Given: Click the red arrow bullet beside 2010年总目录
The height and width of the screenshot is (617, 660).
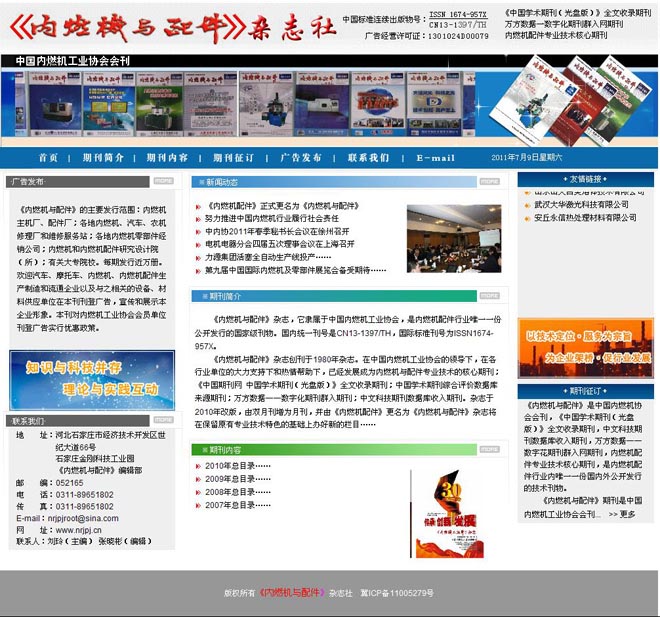Looking at the screenshot, I should point(198,466).
